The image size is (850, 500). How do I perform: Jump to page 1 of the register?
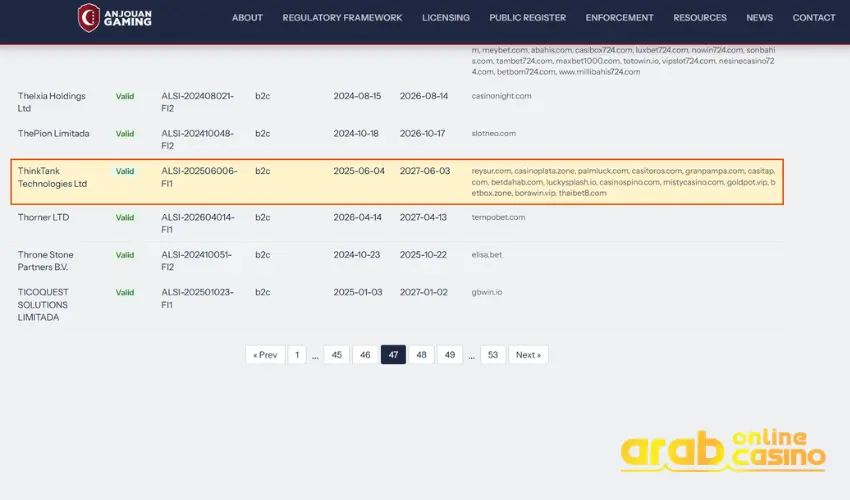tap(297, 355)
